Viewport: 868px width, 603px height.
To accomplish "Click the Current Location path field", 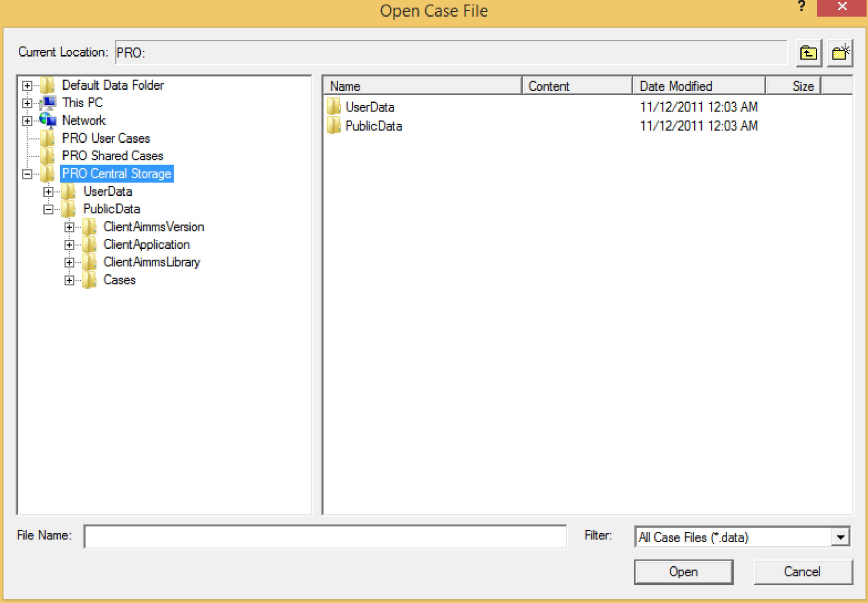I will (x=451, y=53).
